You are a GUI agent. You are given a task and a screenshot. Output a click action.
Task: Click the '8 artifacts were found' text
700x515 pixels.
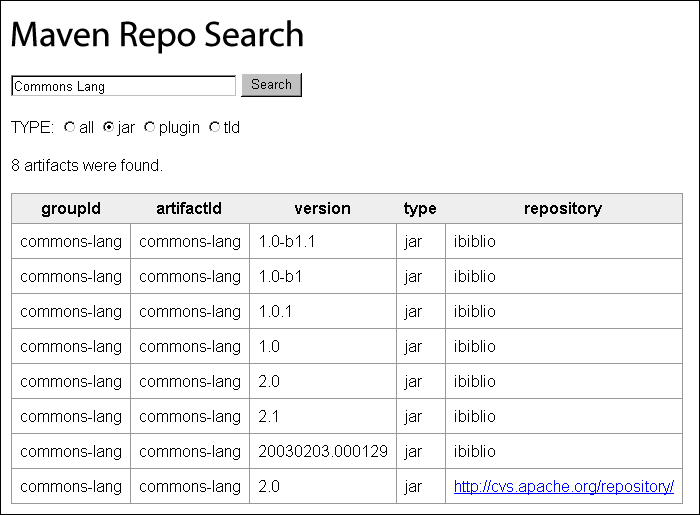coord(87,166)
